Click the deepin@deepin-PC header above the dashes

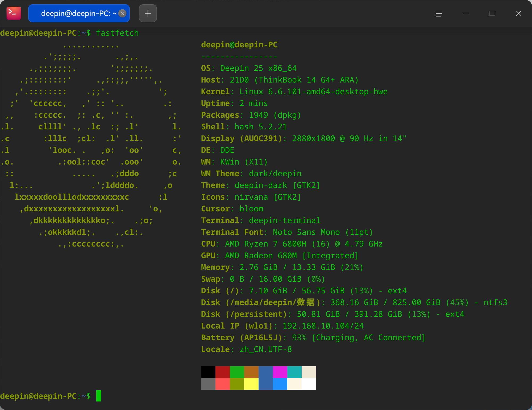coord(239,45)
